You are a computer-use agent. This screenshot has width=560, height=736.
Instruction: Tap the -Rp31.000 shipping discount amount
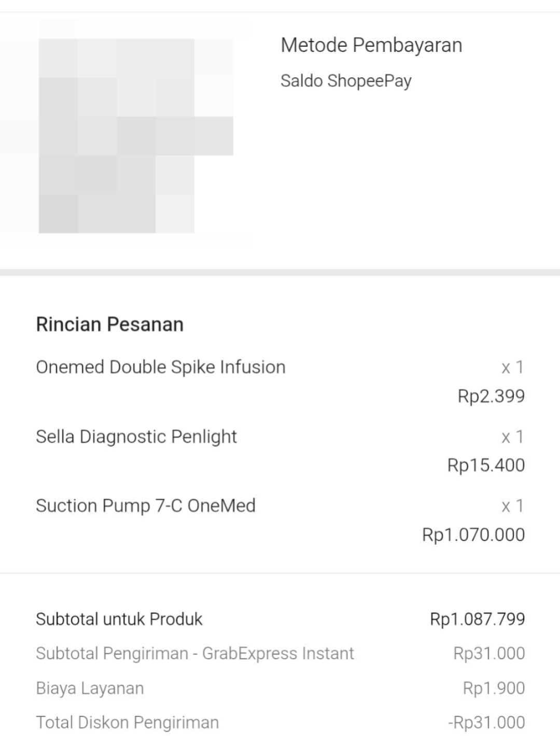click(x=486, y=723)
